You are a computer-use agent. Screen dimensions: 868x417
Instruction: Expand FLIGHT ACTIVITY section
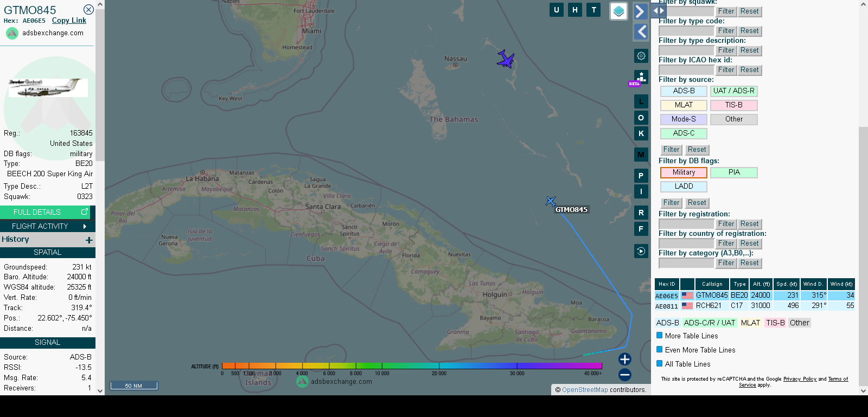point(48,226)
